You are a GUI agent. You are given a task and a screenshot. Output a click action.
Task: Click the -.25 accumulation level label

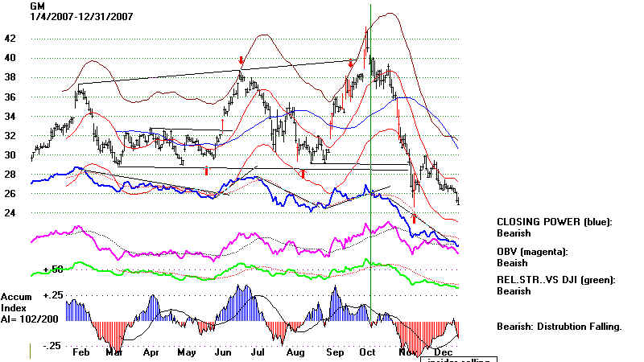point(53,346)
